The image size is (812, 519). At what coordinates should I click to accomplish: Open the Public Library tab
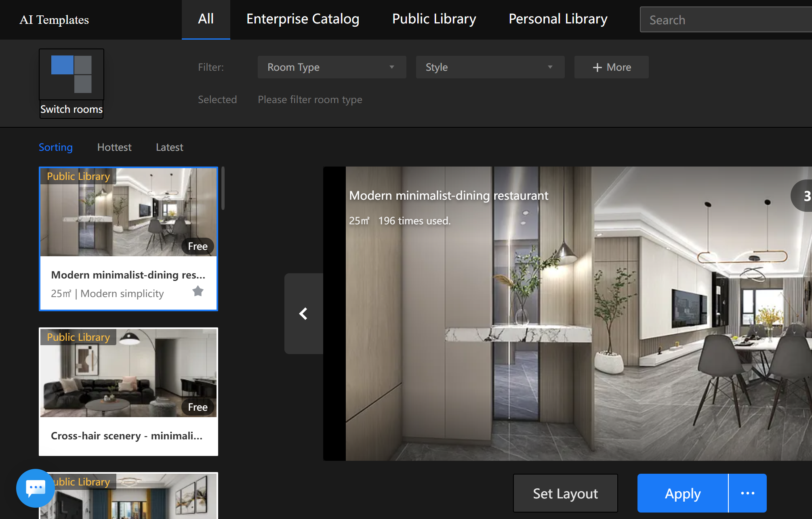434,19
